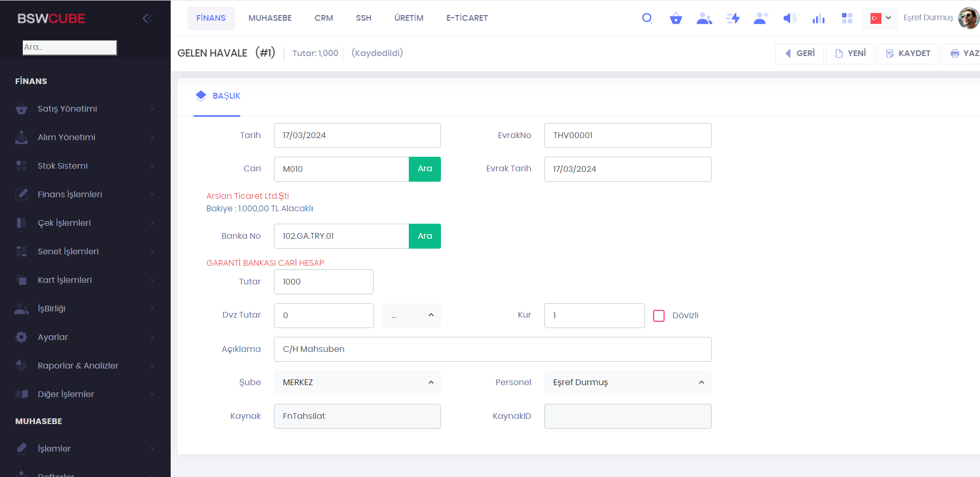Collapse the sidebar with double-chevron icon
Screen dimensions: 980x477
coord(147,18)
